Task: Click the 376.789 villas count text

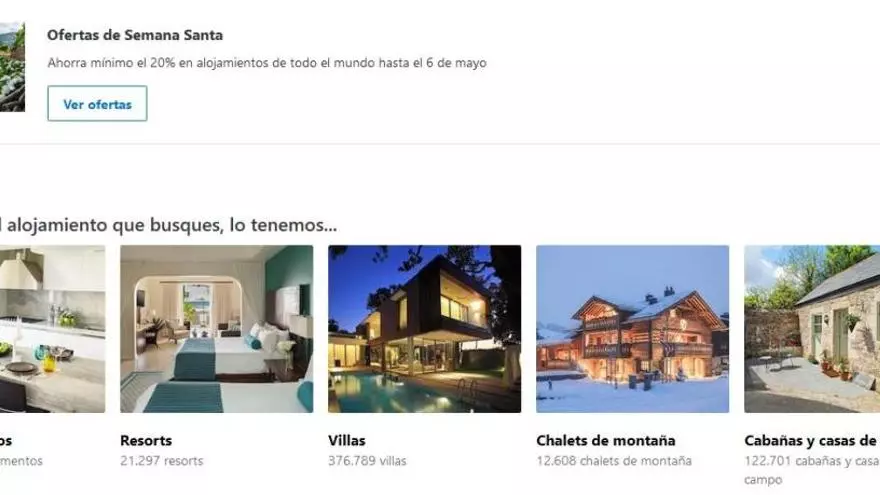Action: point(367,461)
